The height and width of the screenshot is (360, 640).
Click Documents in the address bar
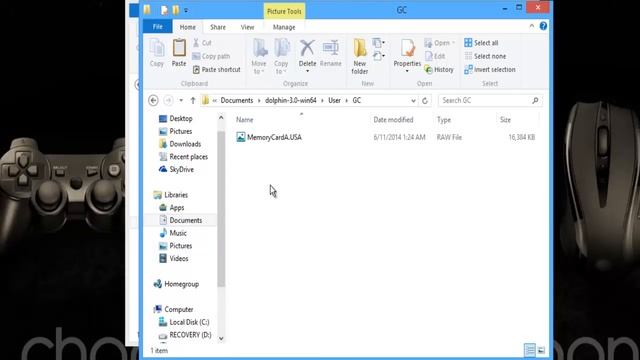(237, 100)
